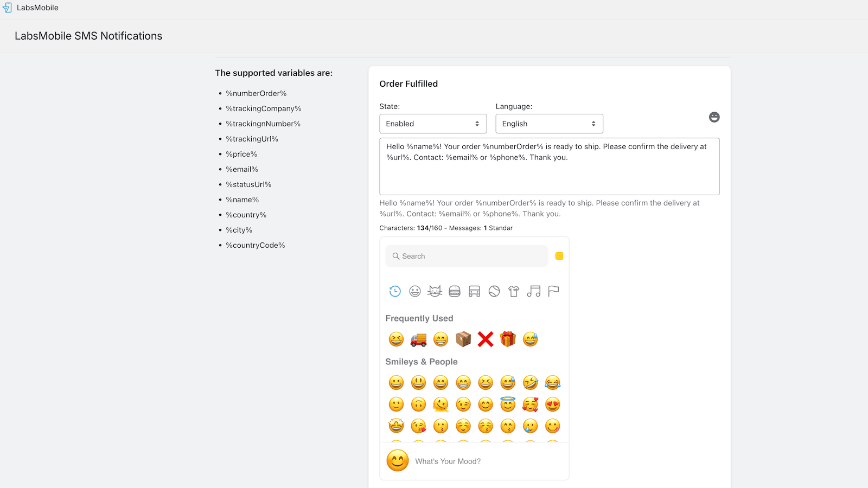Switch to Smileys & People emoji category
Image resolution: width=868 pixels, height=488 pixels.
click(415, 291)
